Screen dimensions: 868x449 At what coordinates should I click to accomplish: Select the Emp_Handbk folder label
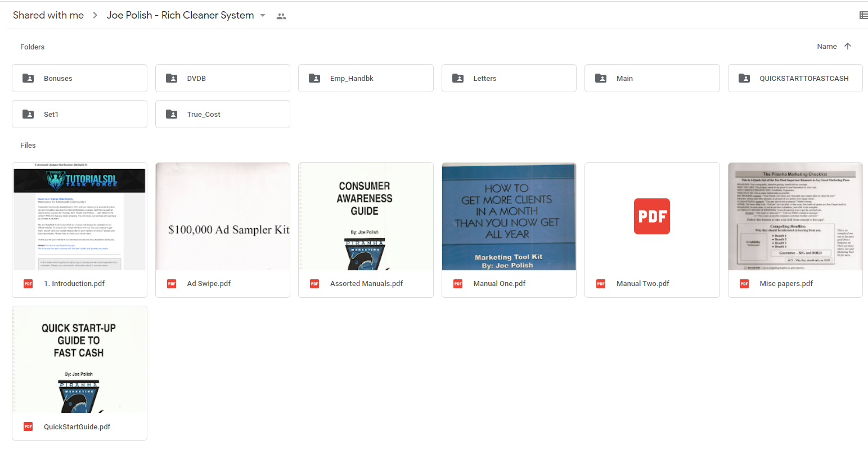pos(352,79)
